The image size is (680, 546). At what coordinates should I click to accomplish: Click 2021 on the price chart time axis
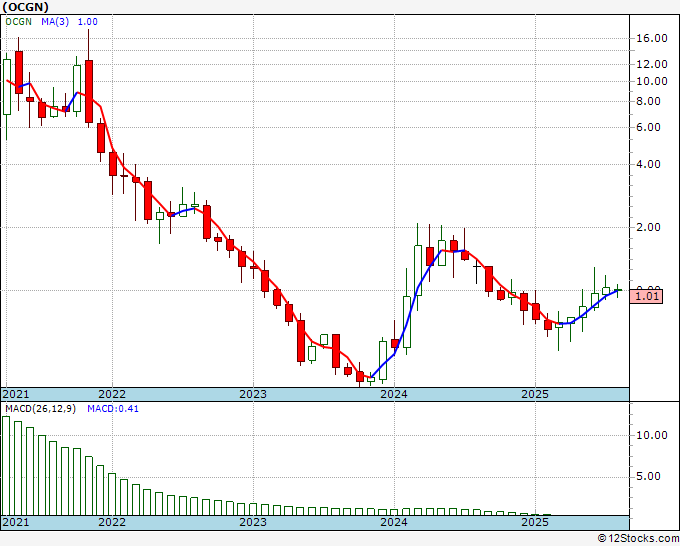(16, 394)
